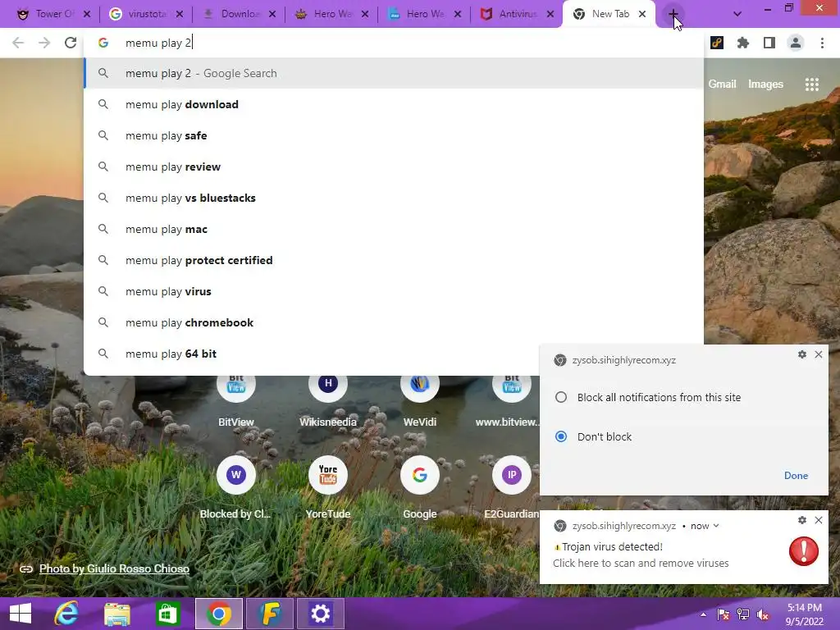Open the settings gear app in taskbar
The image size is (840, 630).
(x=321, y=614)
